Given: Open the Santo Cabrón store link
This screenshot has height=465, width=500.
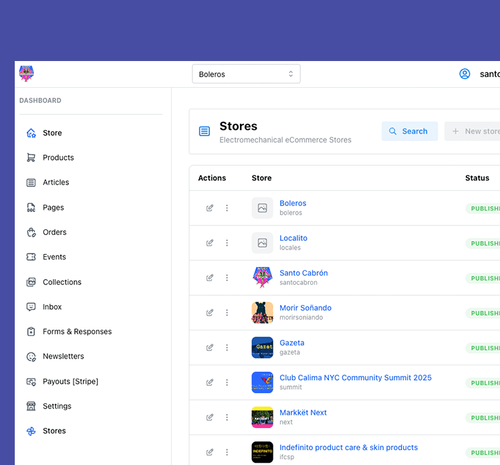Looking at the screenshot, I should pyautogui.click(x=304, y=273).
